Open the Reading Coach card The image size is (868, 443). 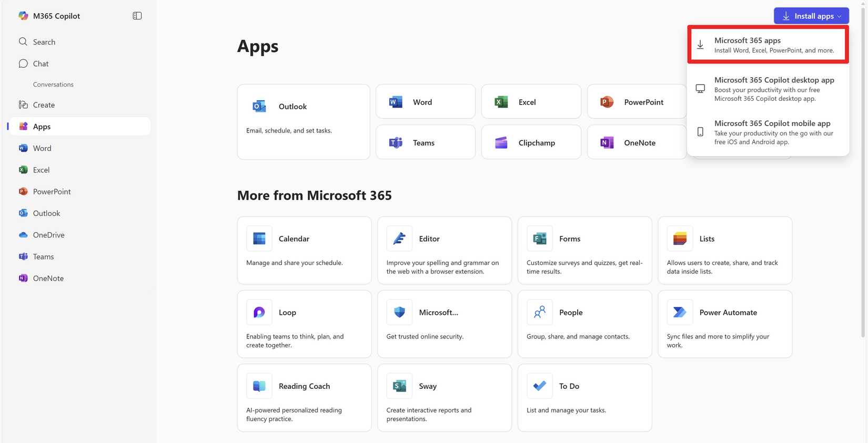click(x=304, y=398)
